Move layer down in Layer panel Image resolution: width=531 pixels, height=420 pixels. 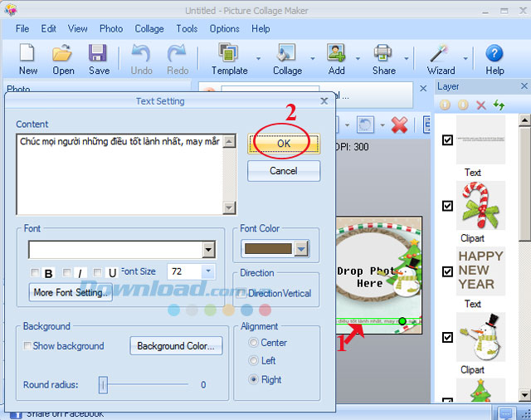[463, 105]
